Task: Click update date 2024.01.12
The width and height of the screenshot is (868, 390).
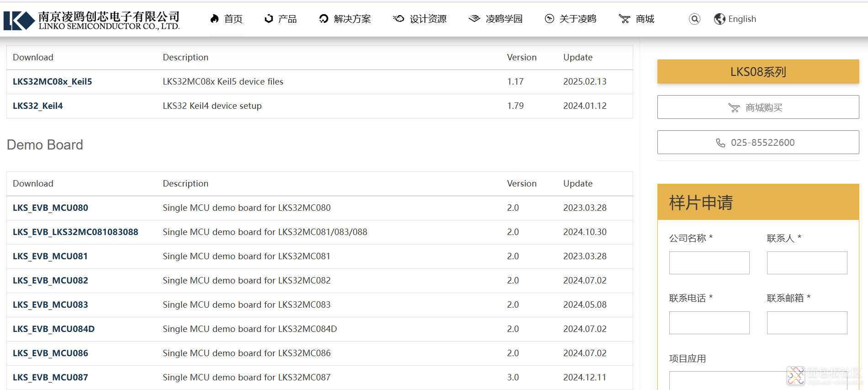Action: (x=585, y=106)
